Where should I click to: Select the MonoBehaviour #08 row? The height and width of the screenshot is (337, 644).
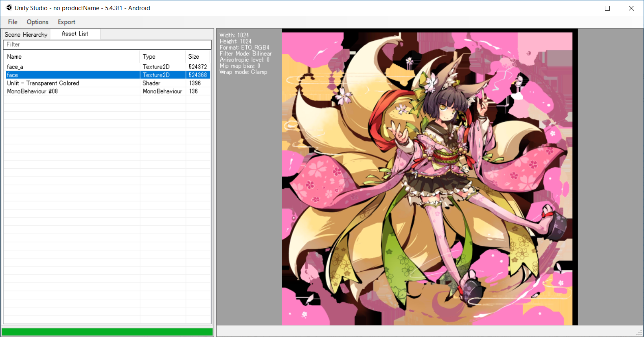pyautogui.click(x=107, y=91)
